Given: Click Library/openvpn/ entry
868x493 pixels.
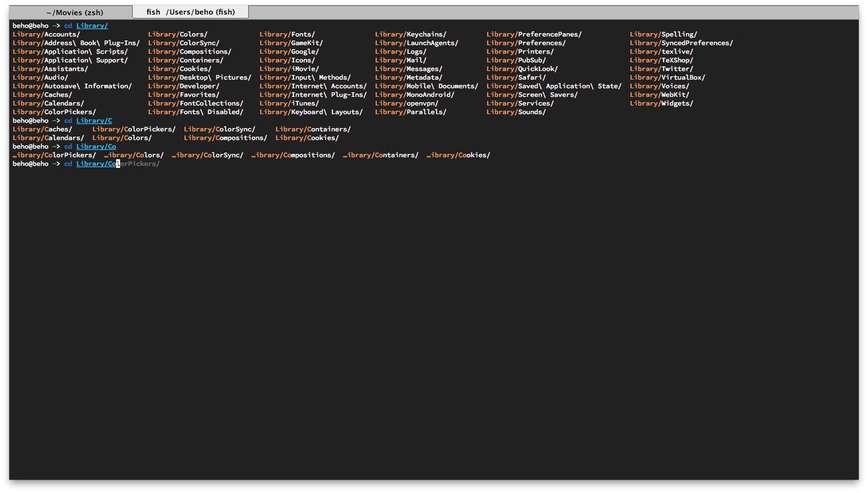Looking at the screenshot, I should [407, 104].
